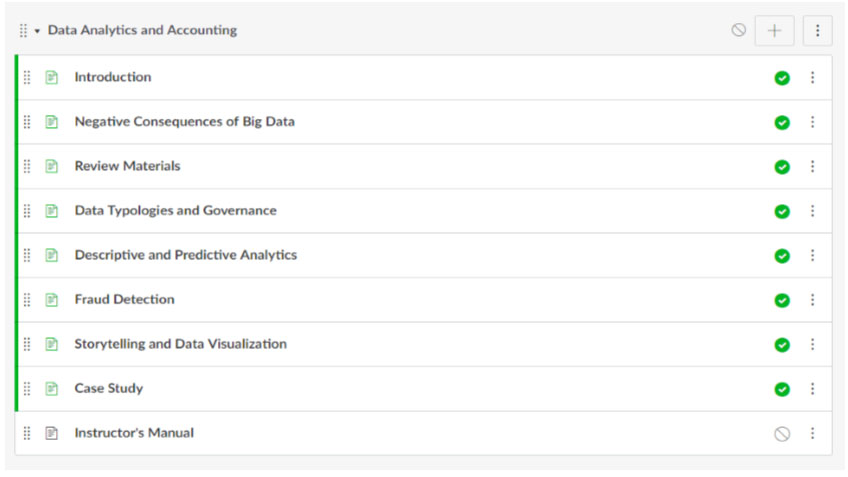The height and width of the screenshot is (477, 848).
Task: Open the Negative Consequences of Big Data page
Action: point(184,122)
